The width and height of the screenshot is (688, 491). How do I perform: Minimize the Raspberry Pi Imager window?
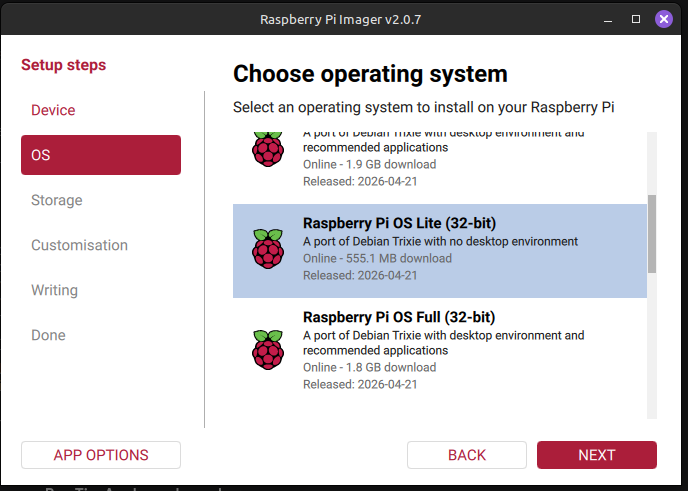point(608,19)
